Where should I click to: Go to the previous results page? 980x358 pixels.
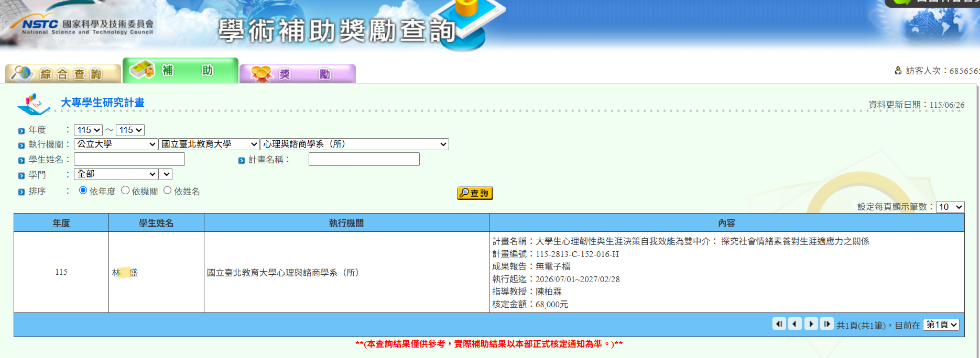(795, 324)
